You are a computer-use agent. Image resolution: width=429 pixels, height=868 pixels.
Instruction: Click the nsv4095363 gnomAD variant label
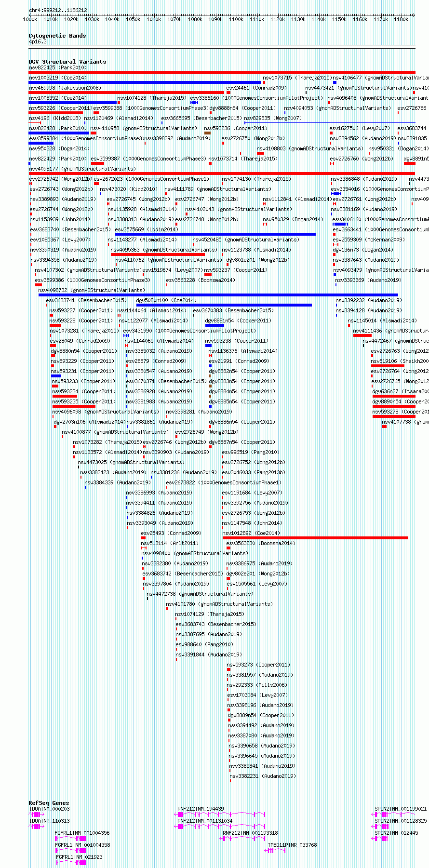pos(164,250)
